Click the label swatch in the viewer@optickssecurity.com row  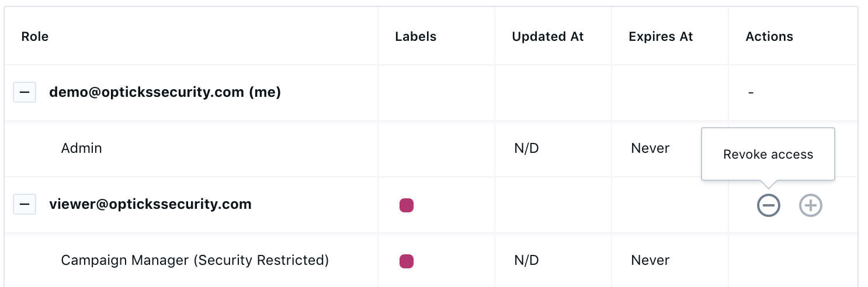click(407, 205)
